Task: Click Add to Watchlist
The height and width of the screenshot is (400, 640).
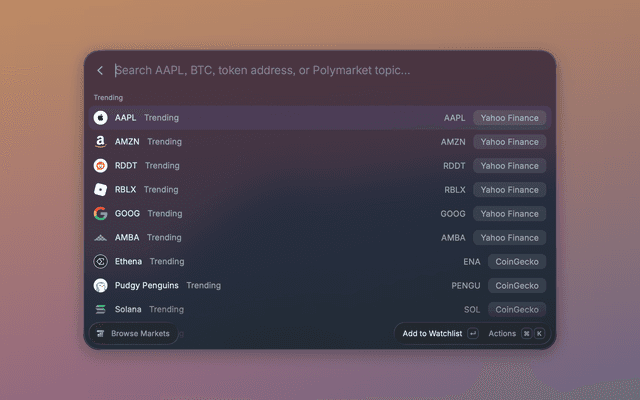Action: (432, 333)
